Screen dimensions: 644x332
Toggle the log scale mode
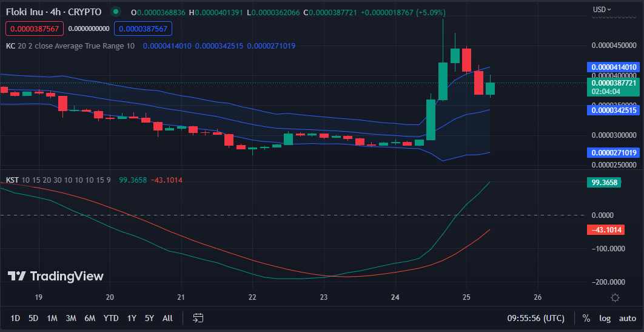(605, 318)
